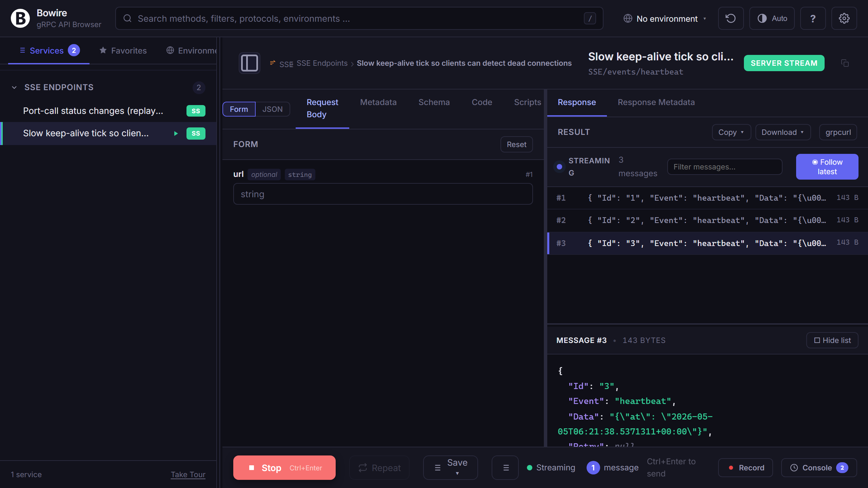The image size is (868, 488).
Task: Click the Bowire logo icon
Action: point(20,18)
